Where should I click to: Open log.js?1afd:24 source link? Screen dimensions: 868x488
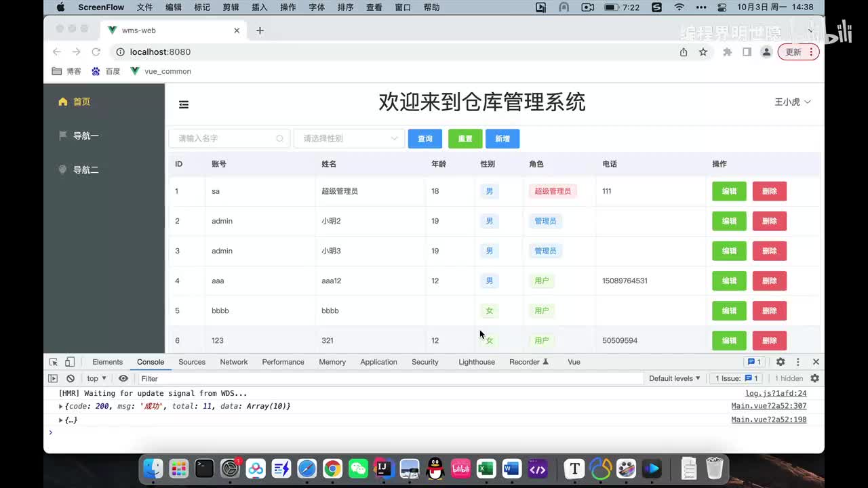(x=776, y=393)
